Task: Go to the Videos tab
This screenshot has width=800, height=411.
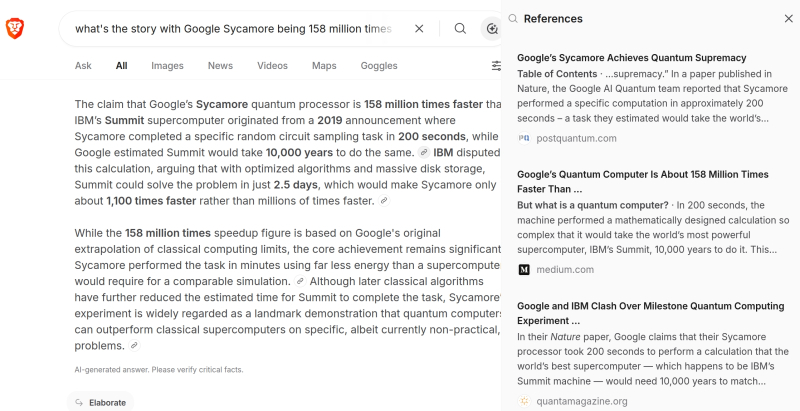Action: (272, 66)
